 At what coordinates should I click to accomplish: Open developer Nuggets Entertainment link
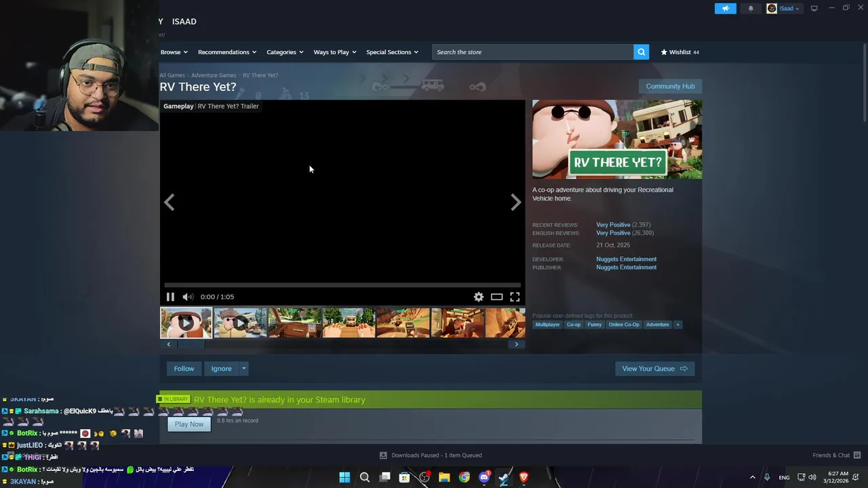(626, 259)
